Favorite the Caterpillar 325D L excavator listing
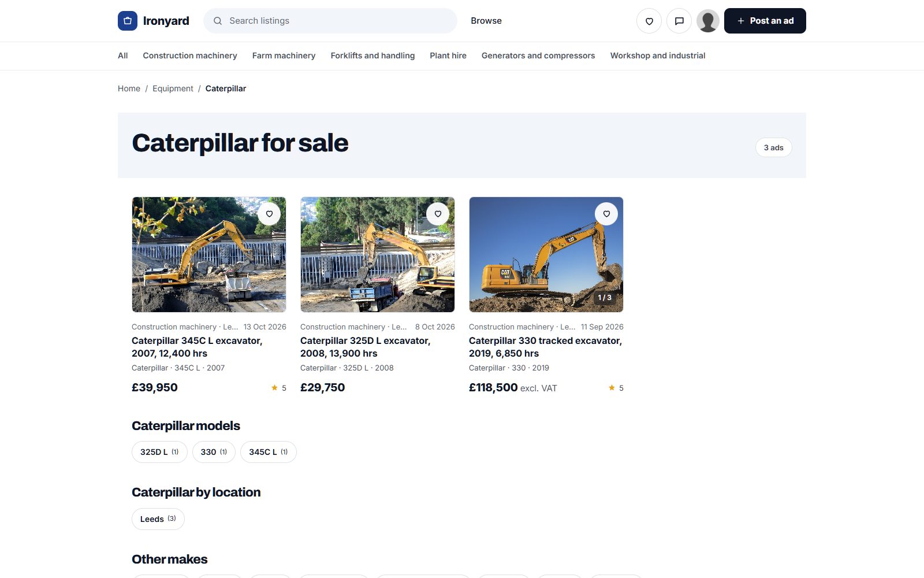Screen dimensions: 924x578 [438, 214]
